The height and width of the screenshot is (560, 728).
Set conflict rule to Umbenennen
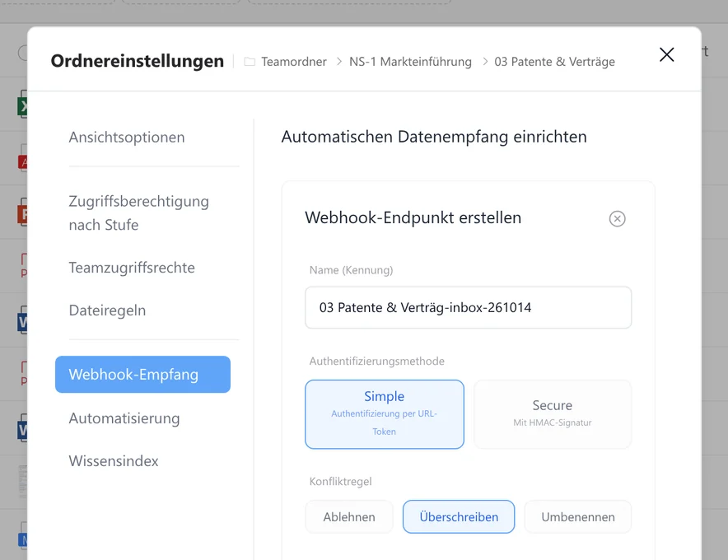(578, 517)
